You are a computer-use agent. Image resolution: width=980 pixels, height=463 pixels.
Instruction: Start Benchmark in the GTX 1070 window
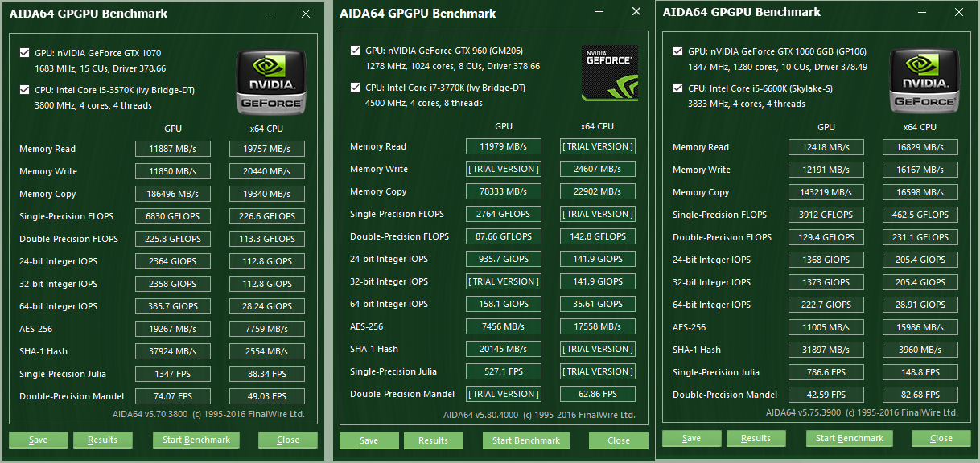coord(196,440)
